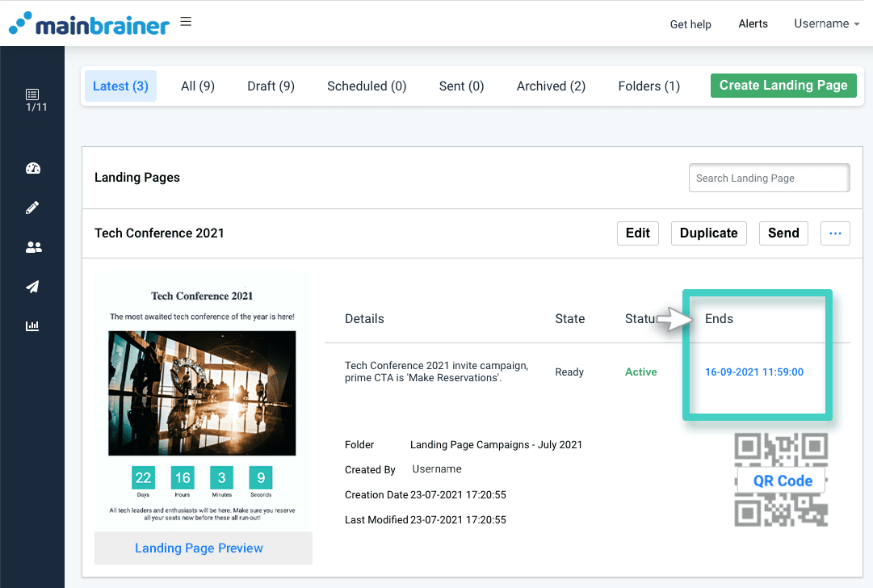Open the statistics bar chart sidebar icon
Screen dimensions: 873x588
[33, 325]
